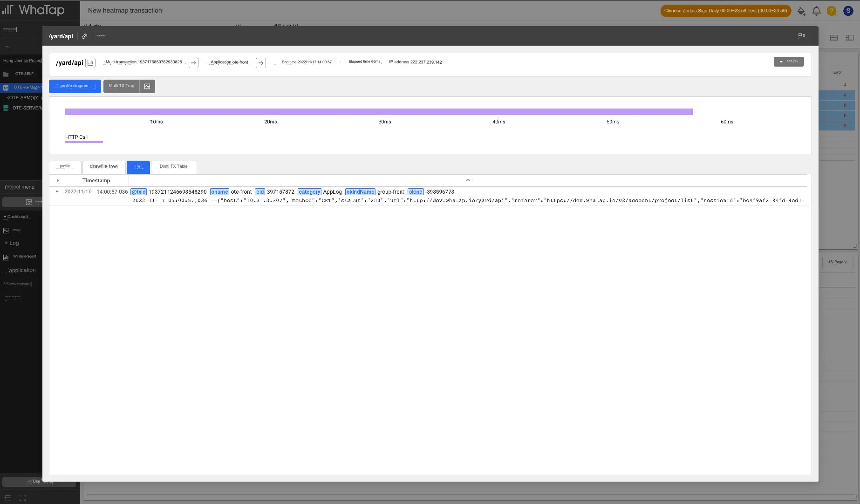
Task: Click the profile diagram button
Action: coord(75,86)
